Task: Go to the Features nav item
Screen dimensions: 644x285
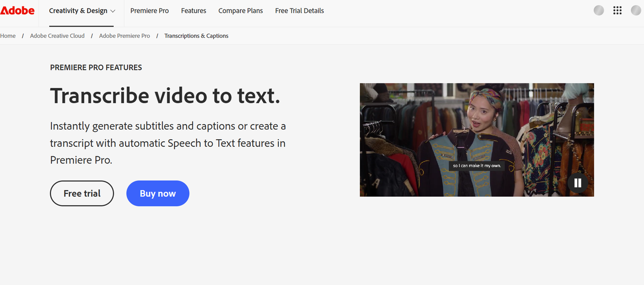Action: 194,11
